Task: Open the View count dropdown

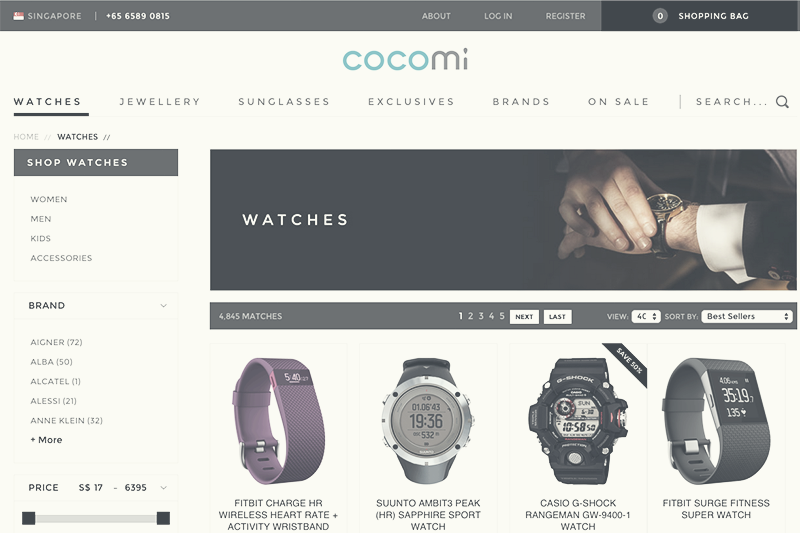Action: click(646, 316)
